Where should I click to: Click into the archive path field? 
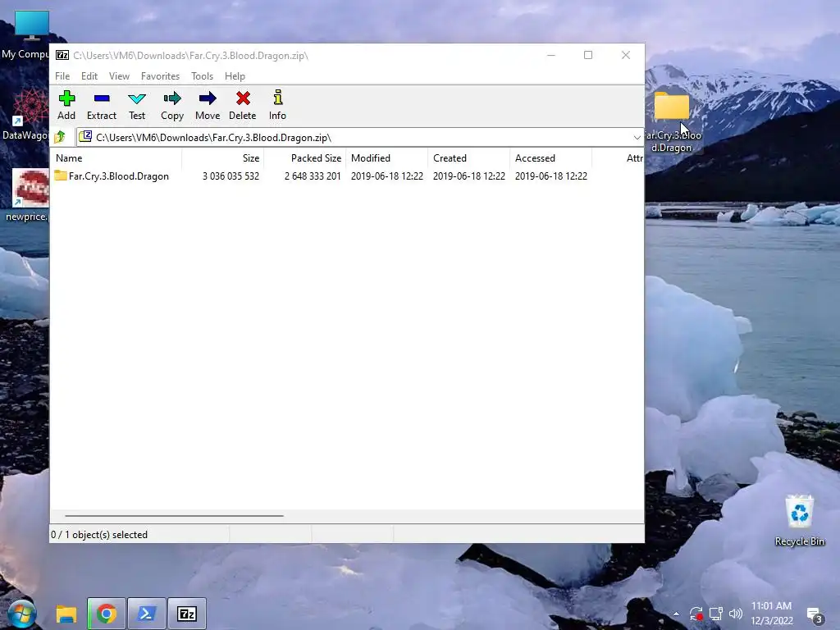tap(359, 138)
